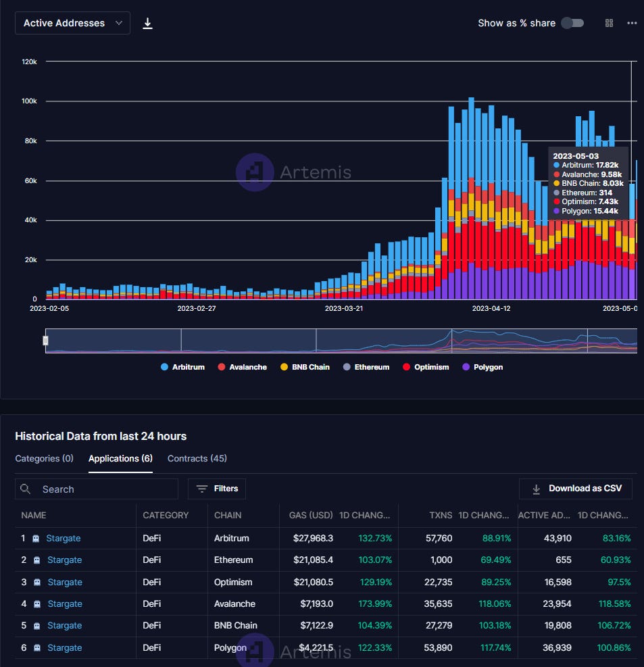Click the chart download arrow icon
Viewport: 644px width, 667px height.
click(147, 23)
